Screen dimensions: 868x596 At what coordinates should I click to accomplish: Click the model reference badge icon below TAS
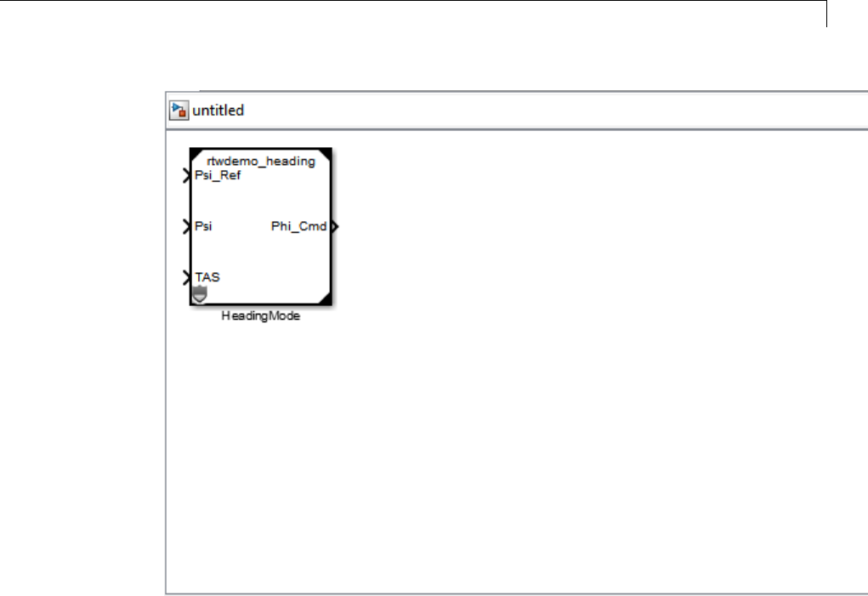199,294
